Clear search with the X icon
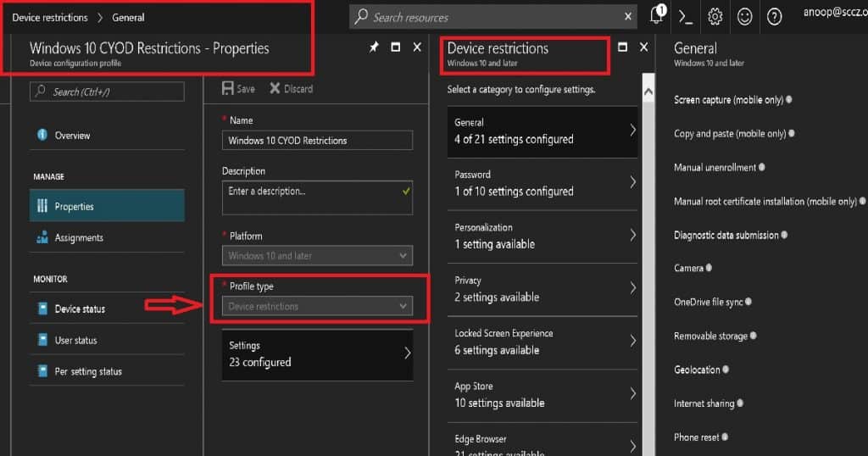The width and height of the screenshot is (868, 456). [628, 16]
